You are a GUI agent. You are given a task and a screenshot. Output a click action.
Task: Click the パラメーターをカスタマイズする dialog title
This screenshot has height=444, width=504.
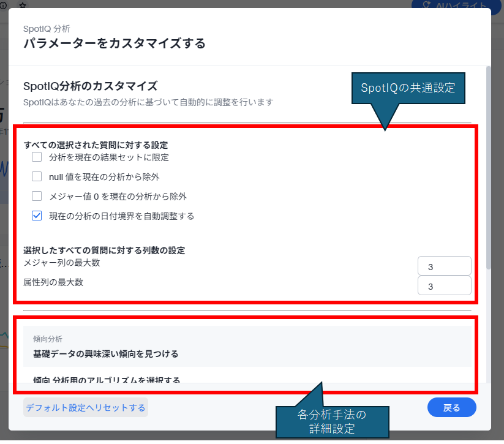pyautogui.click(x=114, y=43)
